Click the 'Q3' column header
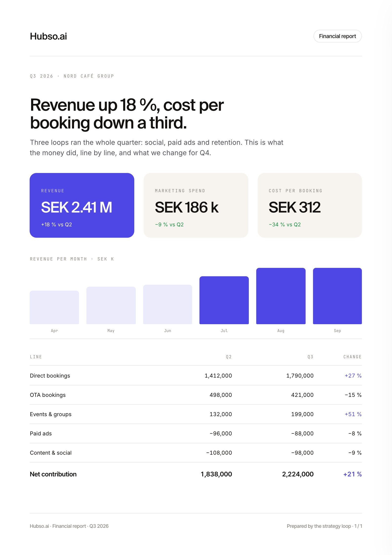 pos(310,357)
